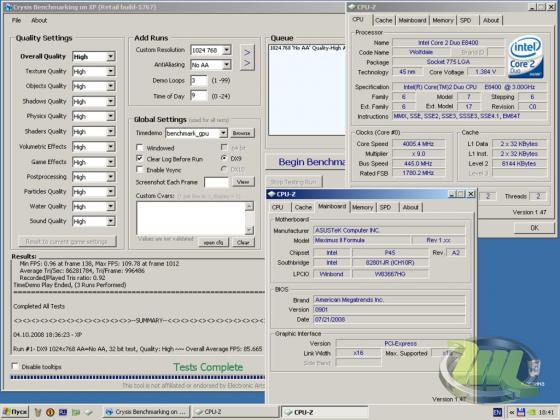This screenshot has width=560, height=420.
Task: Click Custom Cvars scroll up arrow
Action: [x=249, y=206]
